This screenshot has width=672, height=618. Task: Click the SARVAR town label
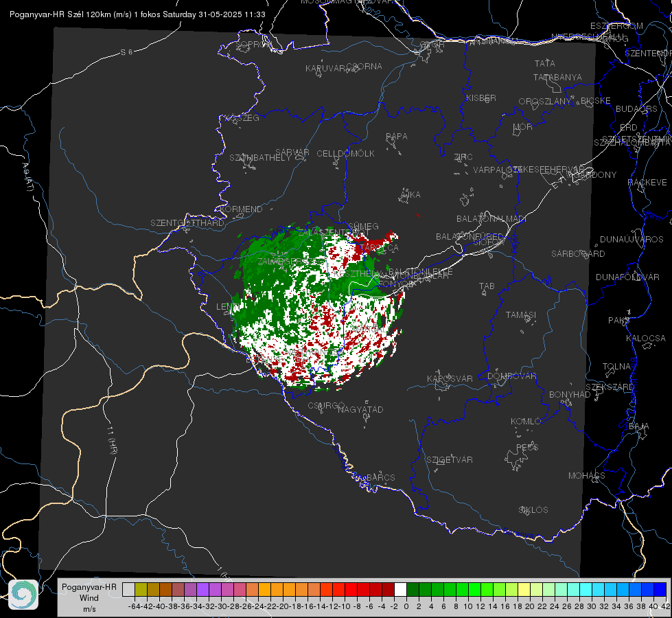point(292,152)
